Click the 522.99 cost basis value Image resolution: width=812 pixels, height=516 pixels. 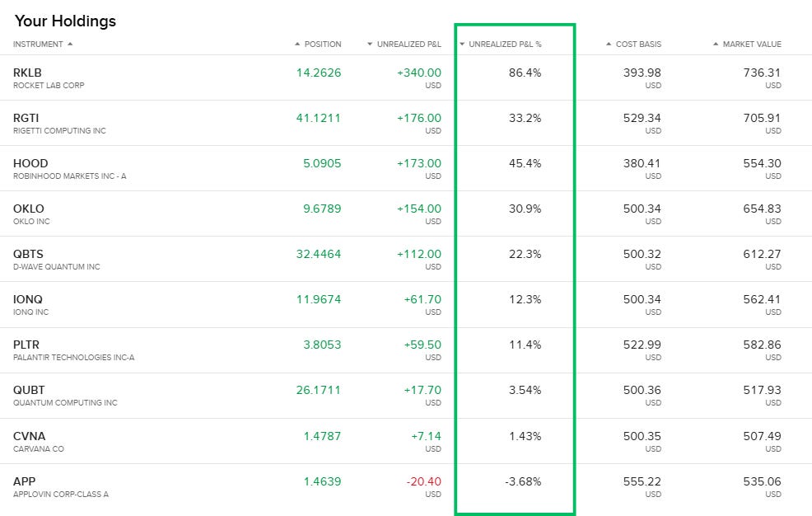pos(642,345)
